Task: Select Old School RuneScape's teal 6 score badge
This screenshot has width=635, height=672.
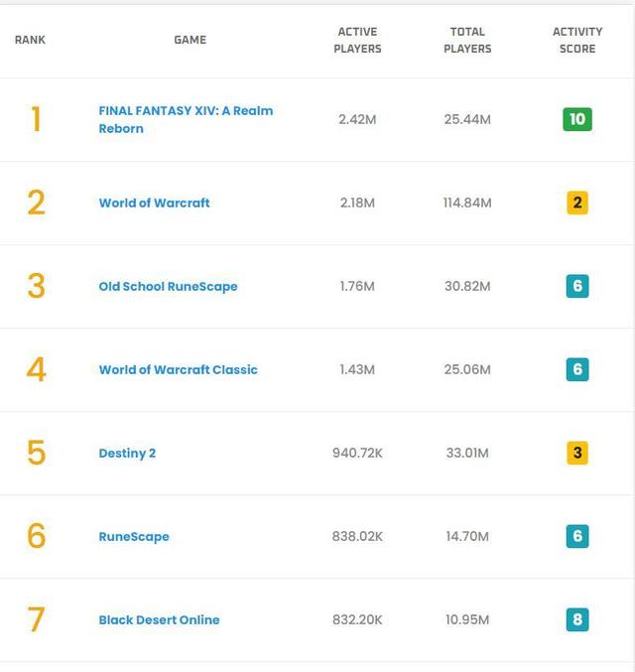Action: pos(577,286)
